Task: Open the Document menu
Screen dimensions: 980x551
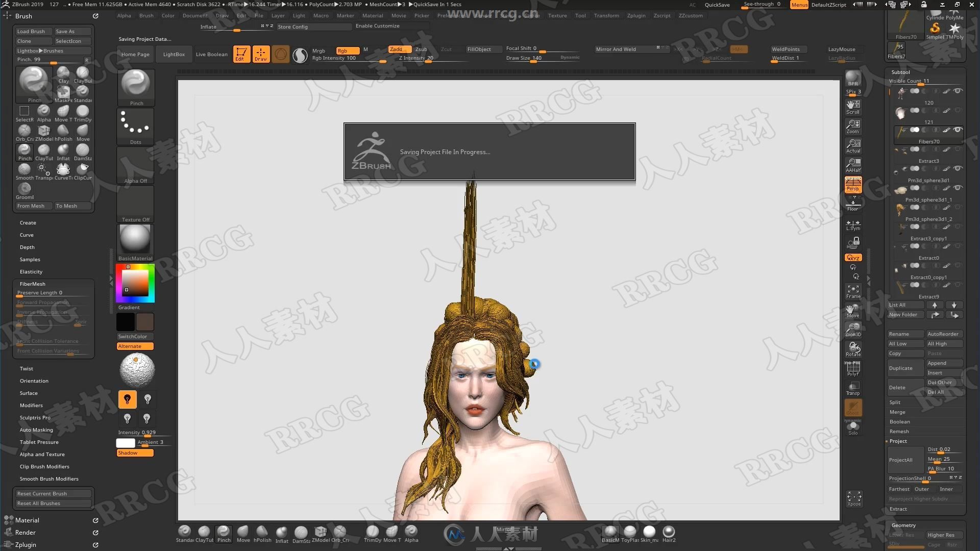Action: 195,15
